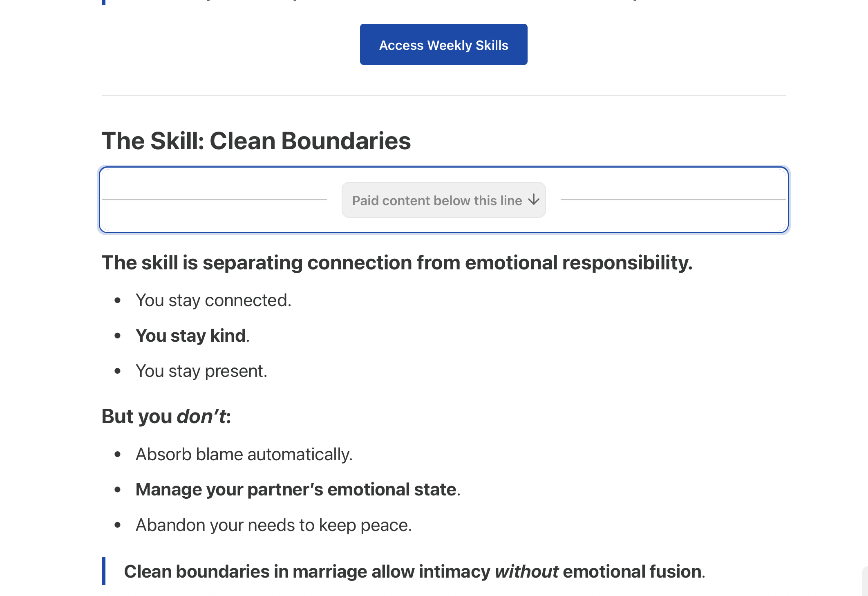Place cursor in "The Skill: Clean Boundaries" heading
The image size is (868, 596).
256,141
